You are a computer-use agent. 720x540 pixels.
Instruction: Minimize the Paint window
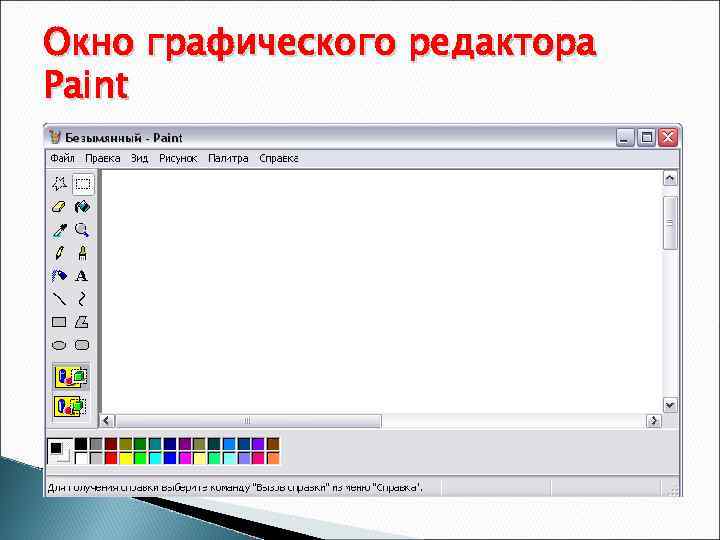(x=625, y=137)
